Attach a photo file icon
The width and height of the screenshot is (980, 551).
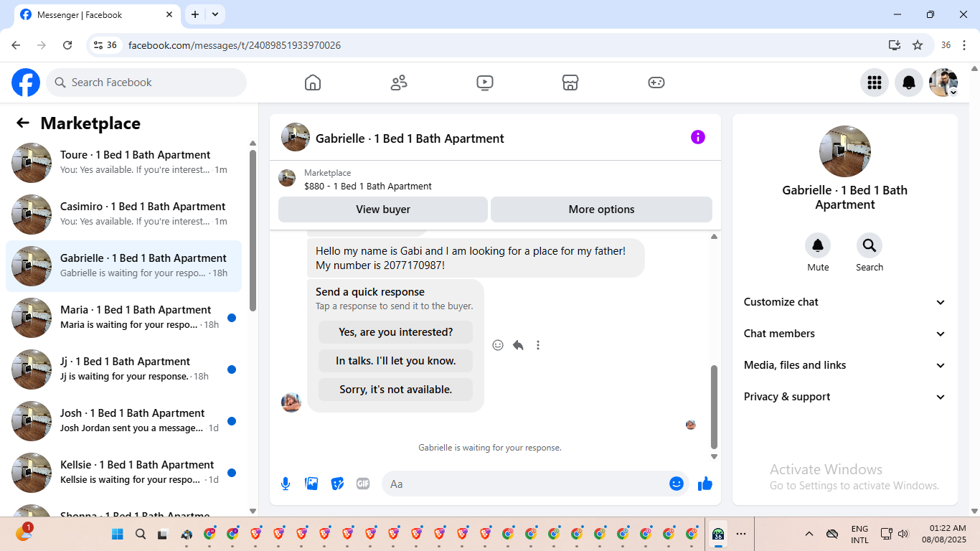click(x=311, y=484)
